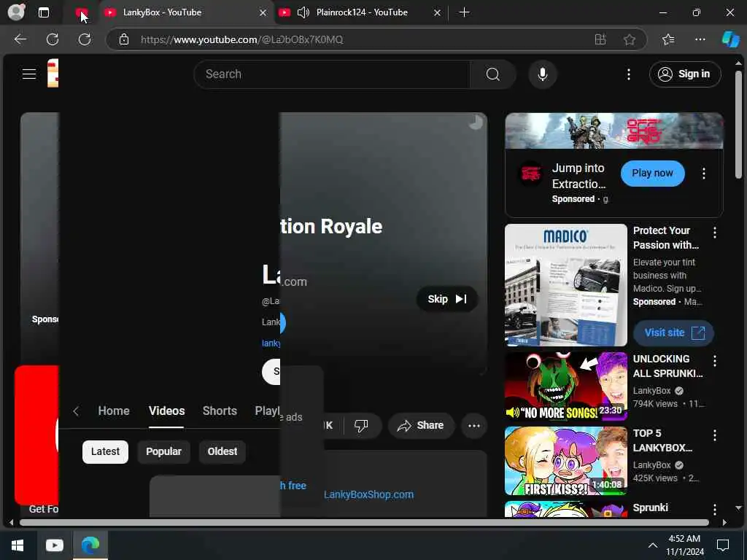Select the channel Home tab
The height and width of the screenshot is (560, 747).
pyautogui.click(x=114, y=411)
